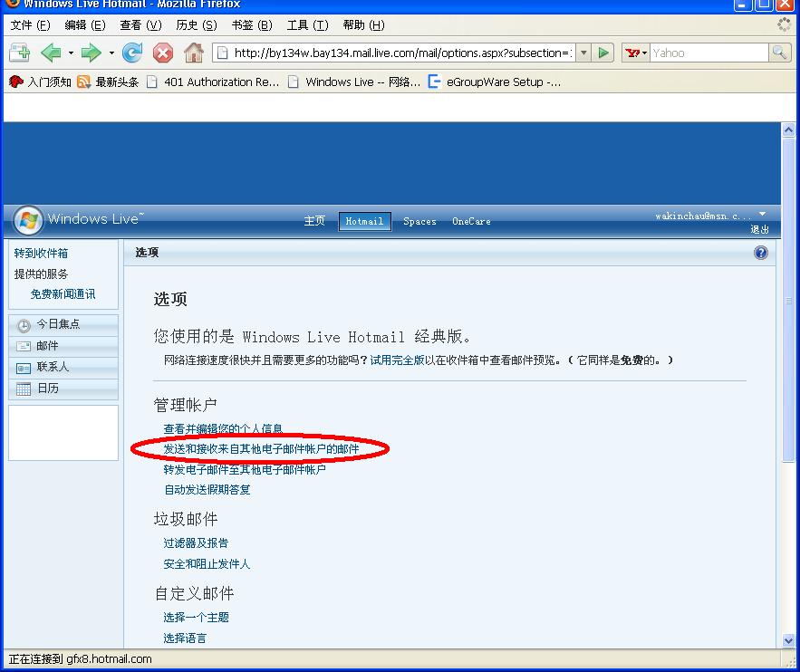Open the Back button history dropdown arrow
Image resolution: width=800 pixels, height=672 pixels.
click(x=71, y=53)
